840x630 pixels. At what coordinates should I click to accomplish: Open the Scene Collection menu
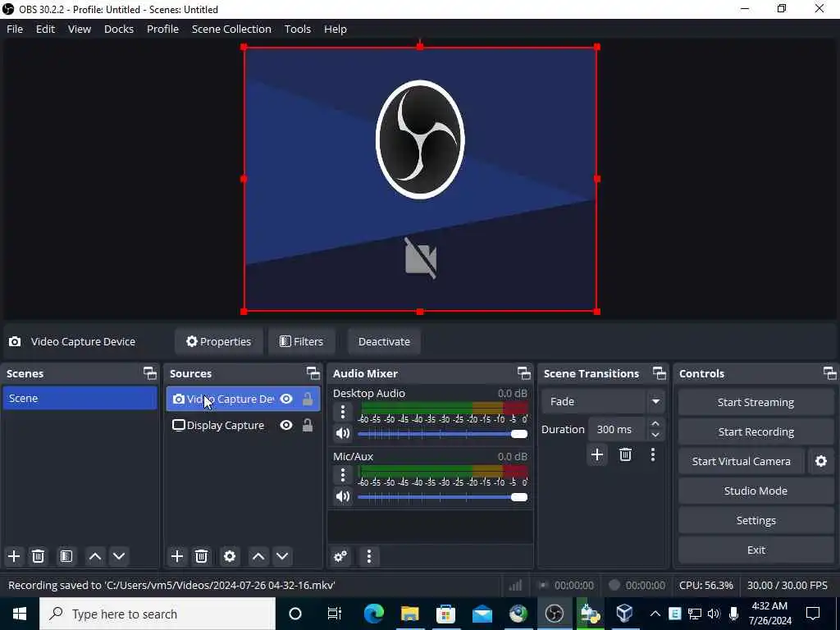click(x=231, y=29)
